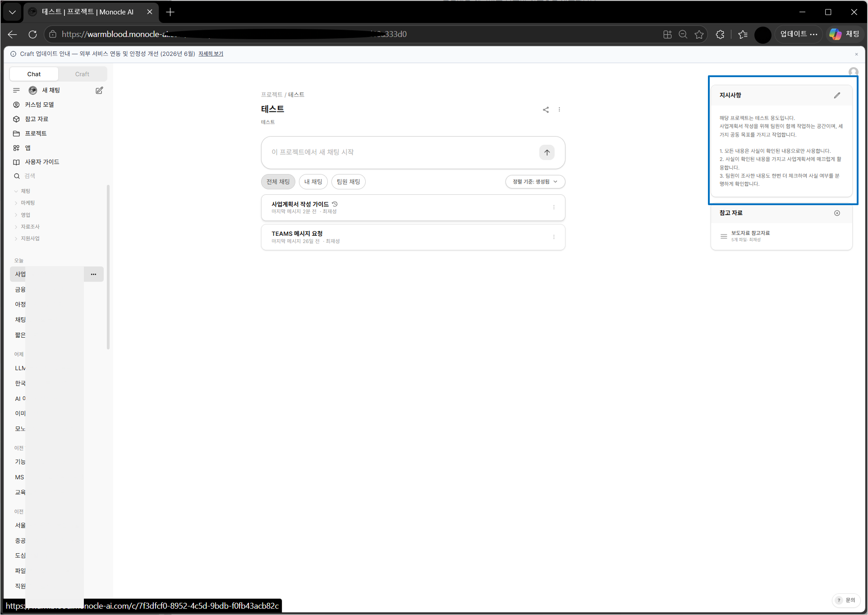Open browser apps grid icon
The height and width of the screenshot is (615, 868).
pyautogui.click(x=667, y=34)
